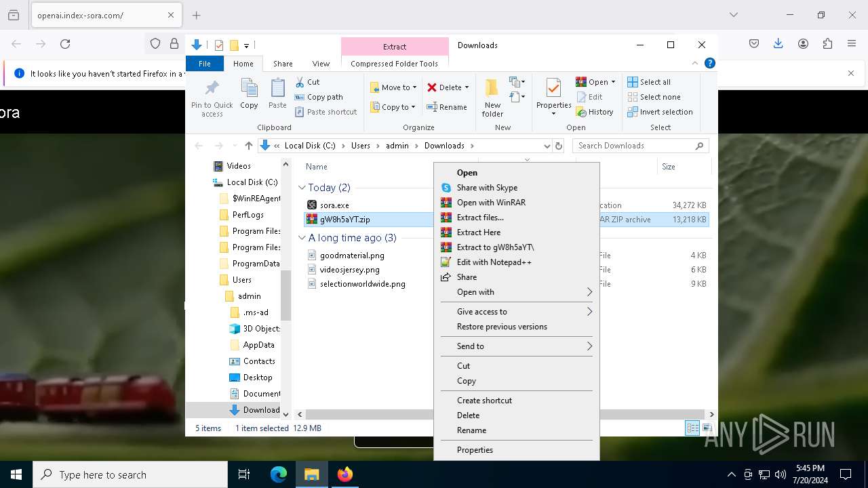Open the ribbon Open dropdown
This screenshot has width=868, height=488.
(595, 82)
